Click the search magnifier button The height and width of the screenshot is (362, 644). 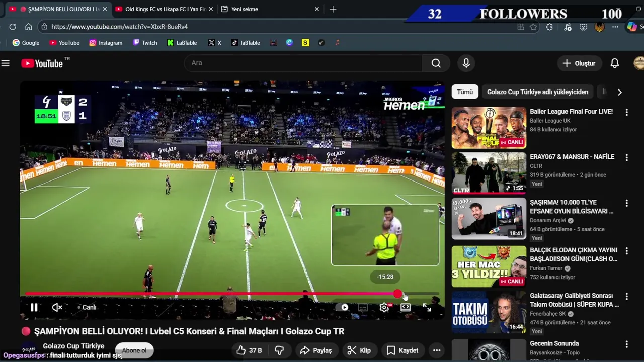(x=436, y=63)
